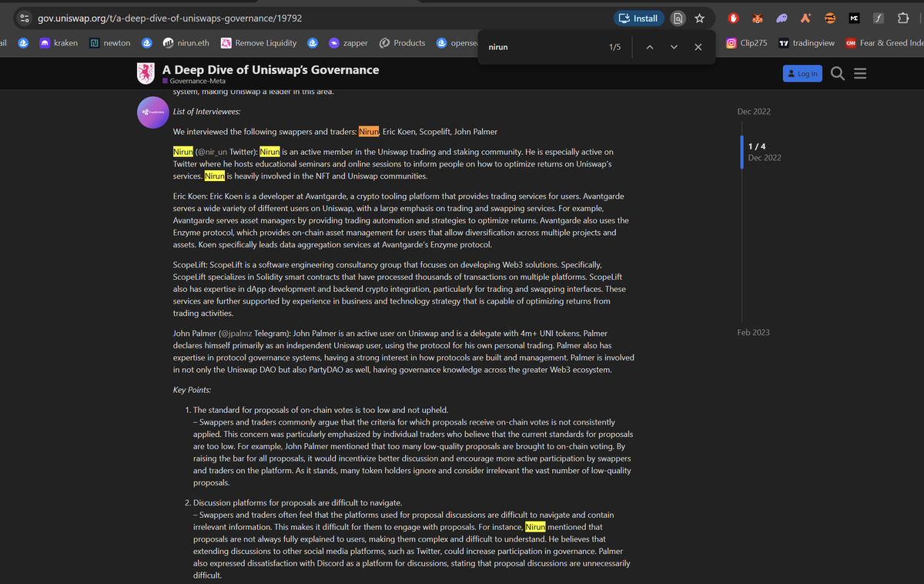The height and width of the screenshot is (584, 924).
Task: Open the zapper bookmark
Action: tap(348, 43)
